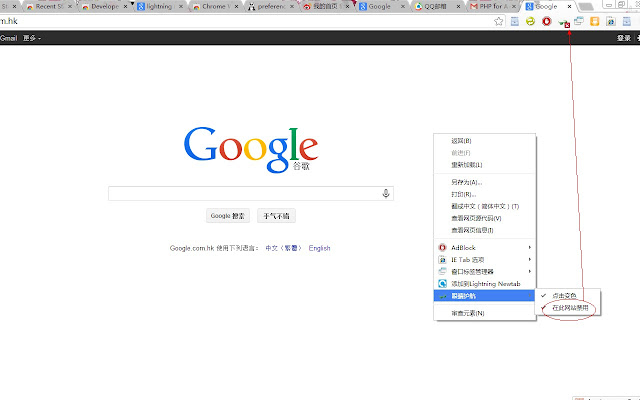The height and width of the screenshot is (400, 640).
Task: Open the window tab manager toolbar icon
Action: pyautogui.click(x=579, y=21)
